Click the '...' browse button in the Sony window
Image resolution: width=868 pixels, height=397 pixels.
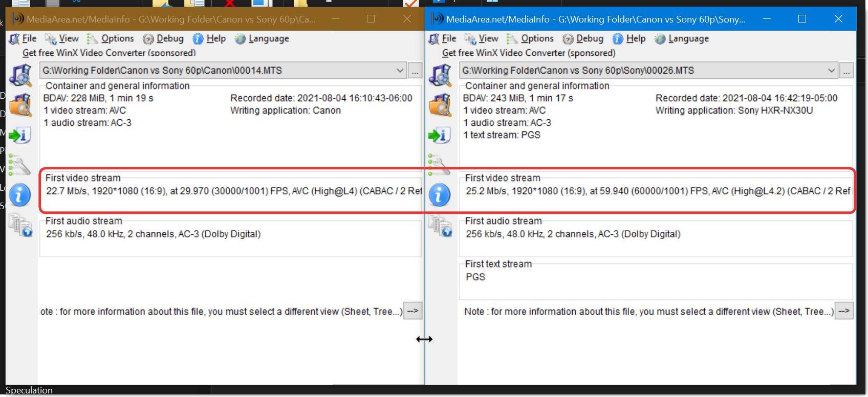point(847,71)
